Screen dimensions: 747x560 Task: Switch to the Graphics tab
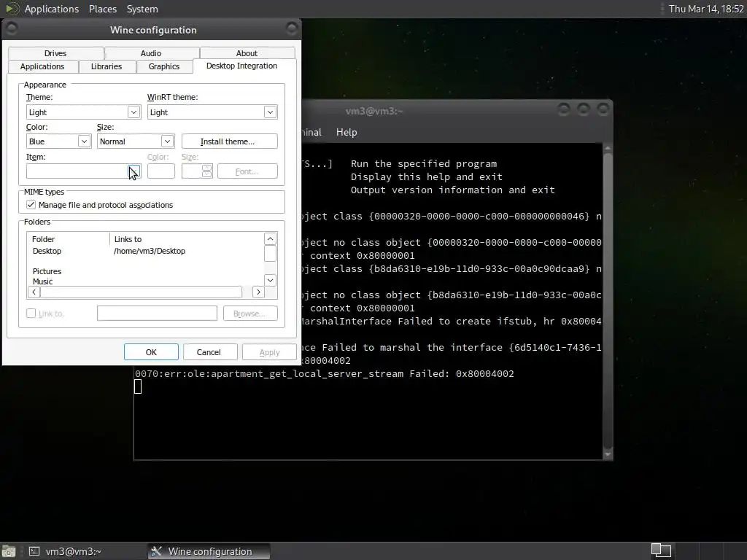point(164,66)
